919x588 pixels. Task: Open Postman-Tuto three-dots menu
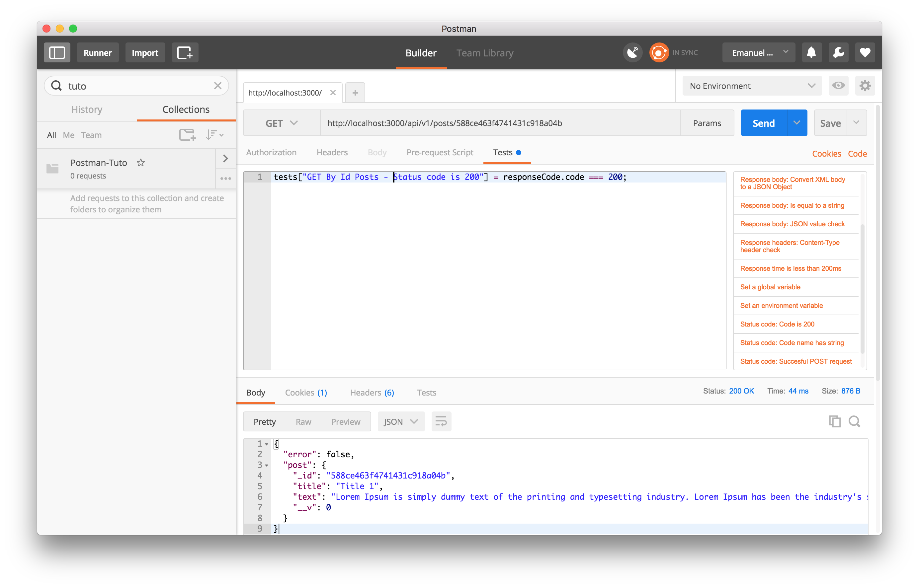point(225,178)
